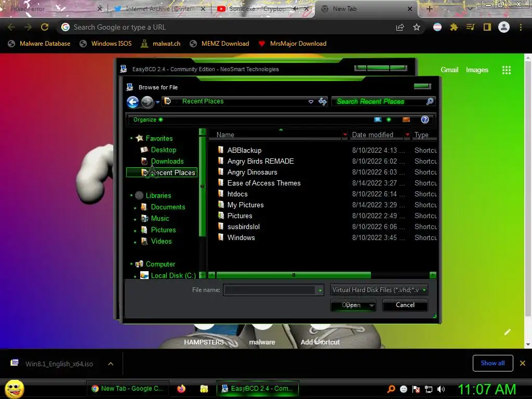Click the Cancel button
This screenshot has height=399, width=532.
pyautogui.click(x=405, y=305)
